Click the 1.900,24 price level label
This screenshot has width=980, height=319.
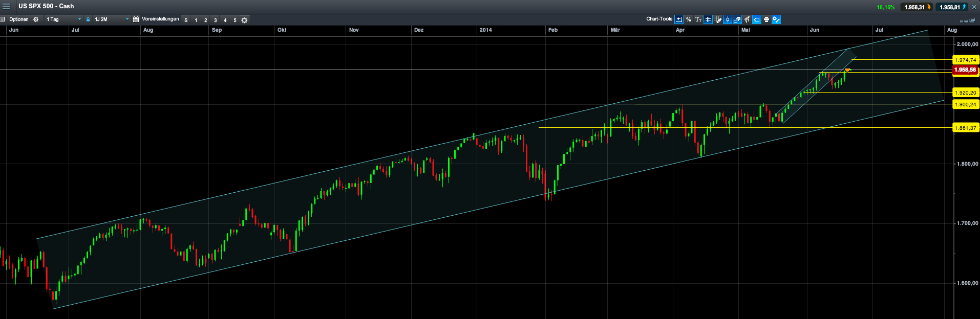[x=965, y=104]
